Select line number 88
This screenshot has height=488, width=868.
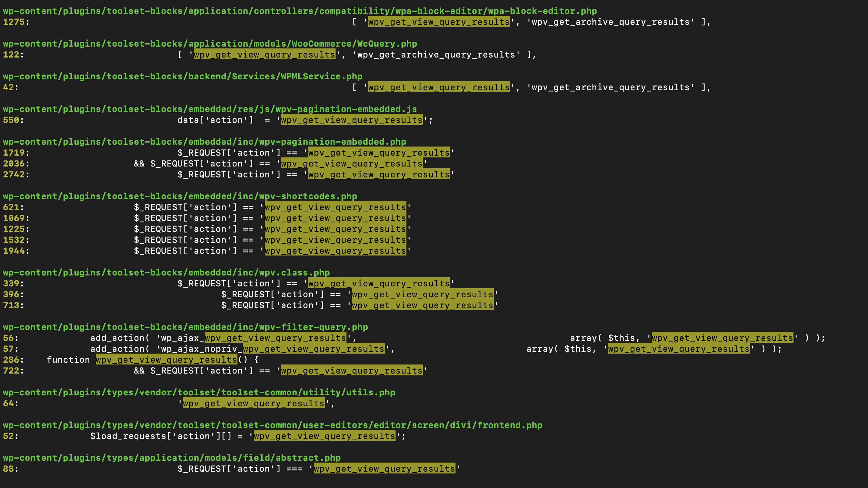8,469
